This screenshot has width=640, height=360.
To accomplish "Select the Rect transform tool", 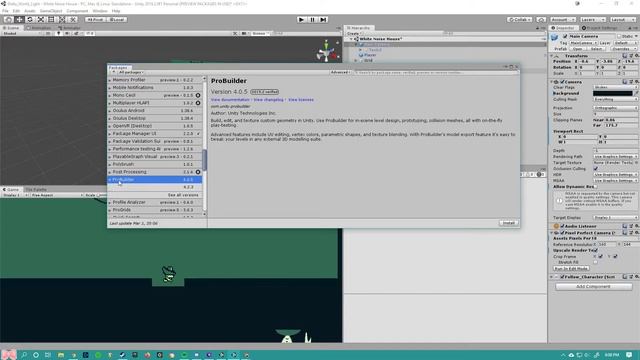I will [x=51, y=19].
